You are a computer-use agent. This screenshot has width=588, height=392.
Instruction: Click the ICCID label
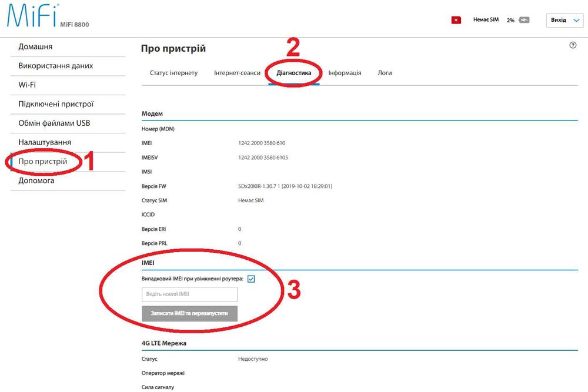tap(148, 215)
